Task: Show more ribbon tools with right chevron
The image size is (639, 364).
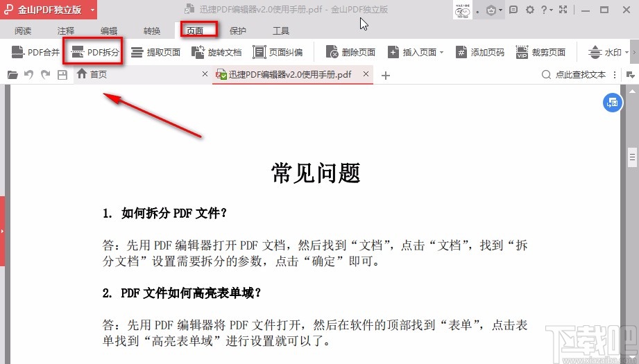Action: pyautogui.click(x=635, y=52)
